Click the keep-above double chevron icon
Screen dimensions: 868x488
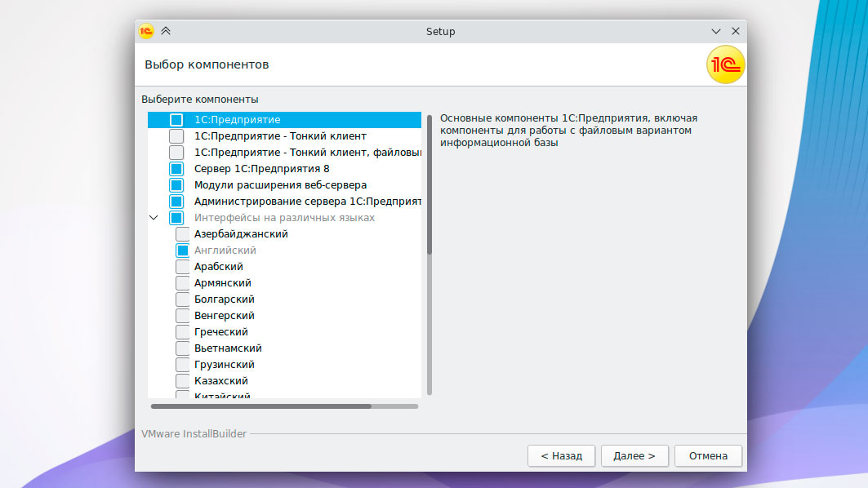pos(166,31)
